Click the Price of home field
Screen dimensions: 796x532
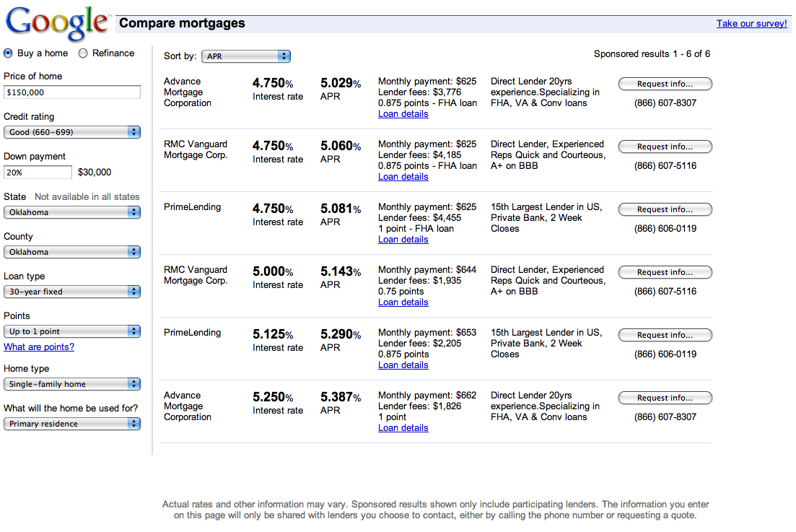point(71,92)
